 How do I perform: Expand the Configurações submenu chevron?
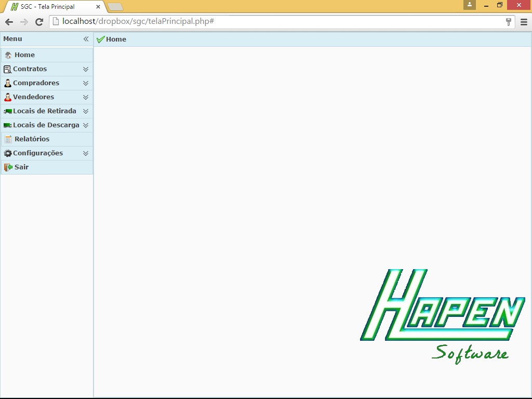click(x=86, y=153)
